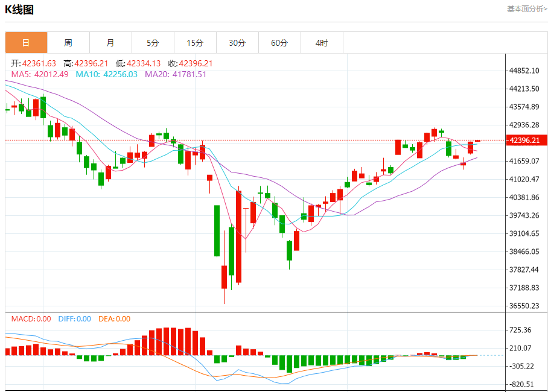Click the 39104.65 price axis label
This screenshot has height=392, width=551.
(x=524, y=233)
